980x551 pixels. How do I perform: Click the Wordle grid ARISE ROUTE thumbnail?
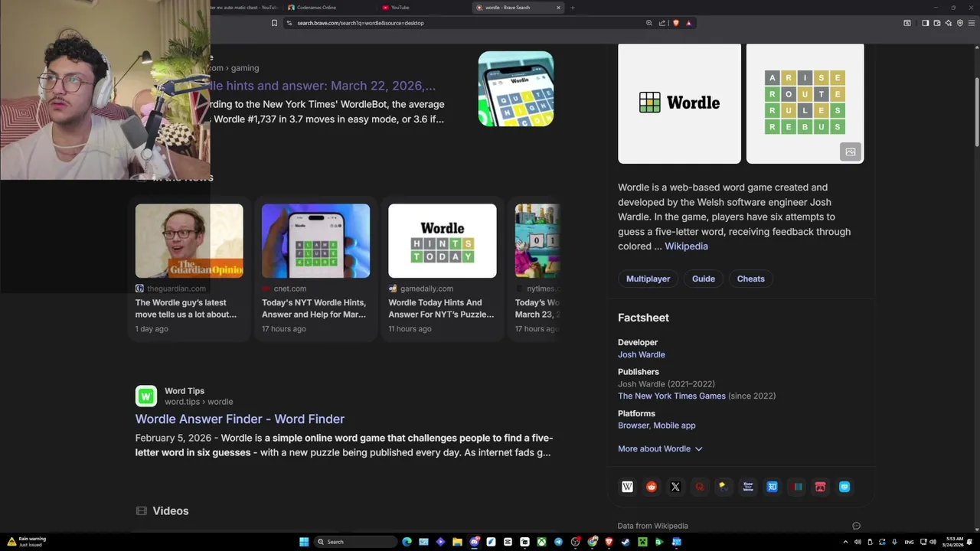(805, 103)
